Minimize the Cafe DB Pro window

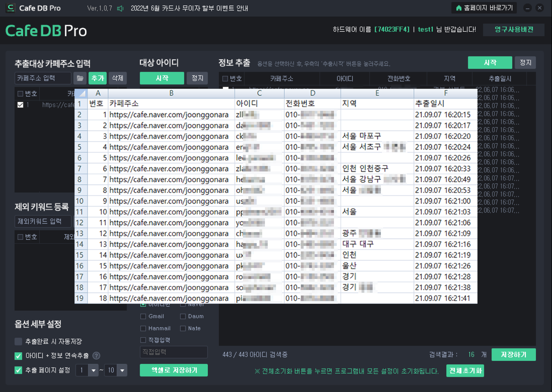coord(527,8)
